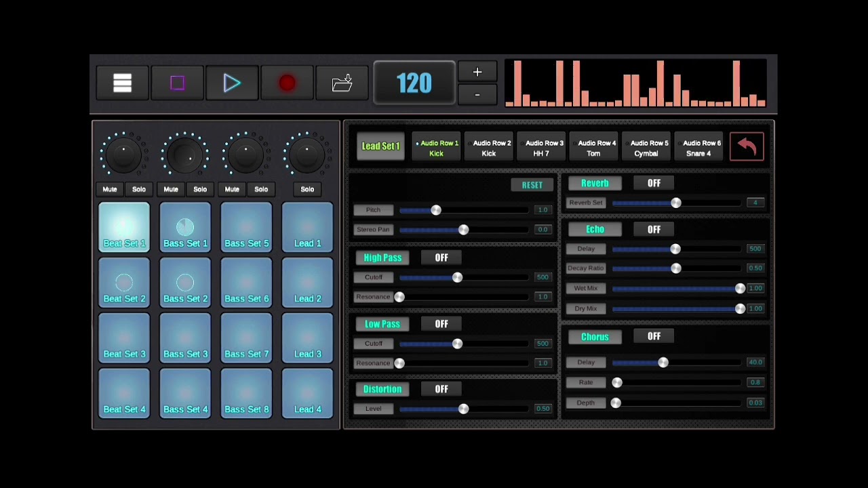Mute the second column (Bass Sets 1-4)
Screen dimensions: 868x488
coord(171,189)
